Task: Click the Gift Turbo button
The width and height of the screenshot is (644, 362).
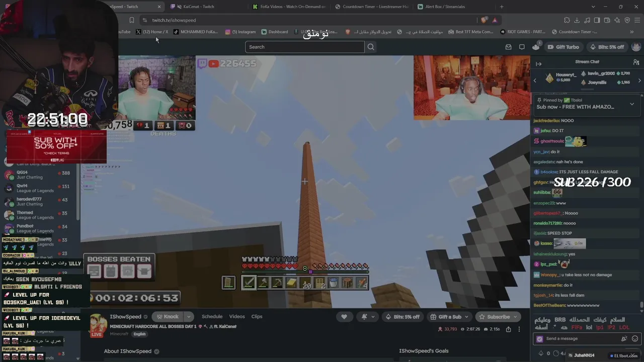Action: coord(563,47)
